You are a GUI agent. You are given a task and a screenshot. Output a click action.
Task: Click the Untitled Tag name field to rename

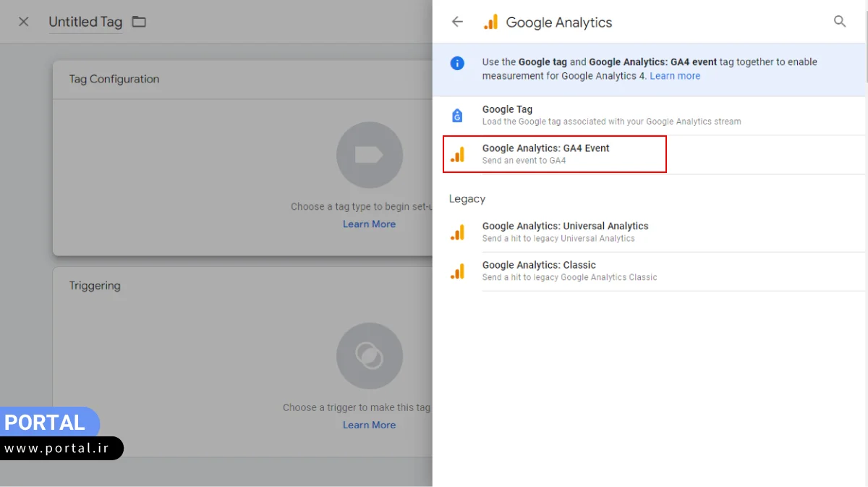(x=85, y=22)
